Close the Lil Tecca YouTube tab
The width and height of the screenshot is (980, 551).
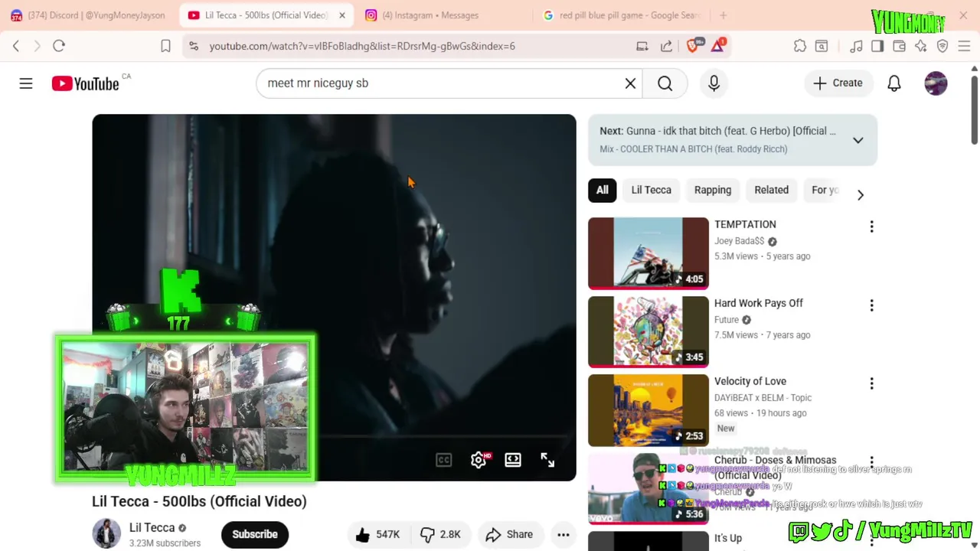click(342, 15)
